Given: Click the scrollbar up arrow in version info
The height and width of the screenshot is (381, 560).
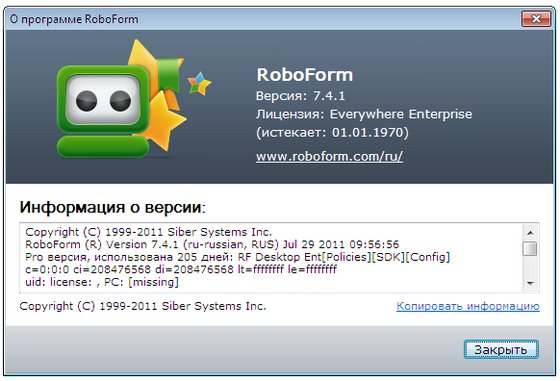Looking at the screenshot, I should pyautogui.click(x=530, y=232).
